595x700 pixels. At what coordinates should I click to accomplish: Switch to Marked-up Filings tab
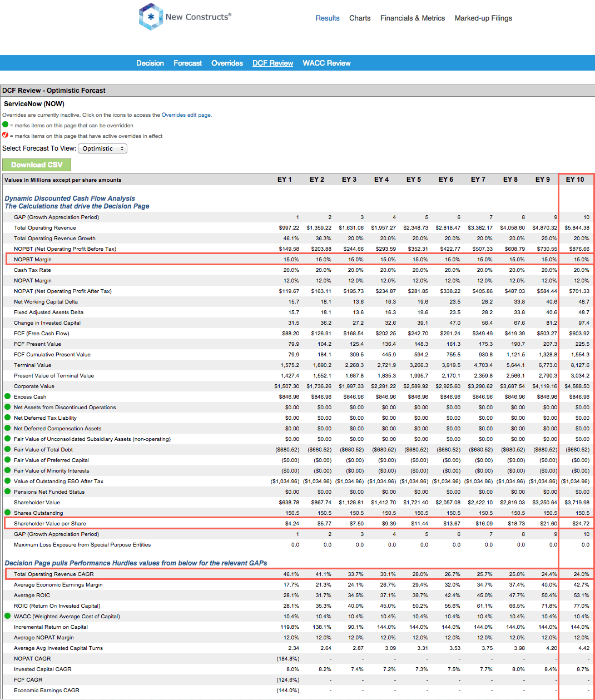483,18
